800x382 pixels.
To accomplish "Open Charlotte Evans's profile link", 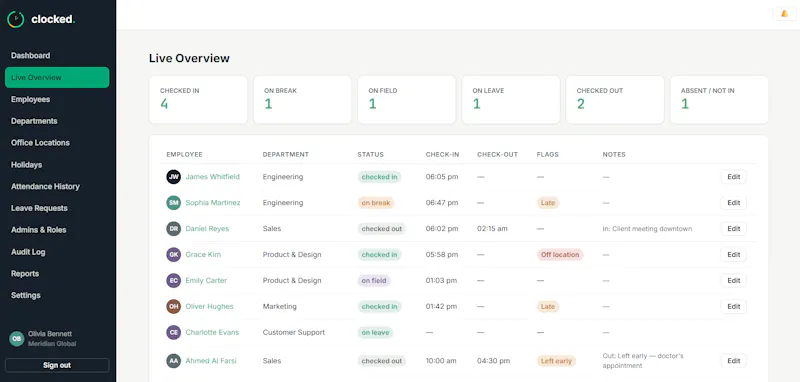I will point(212,333).
